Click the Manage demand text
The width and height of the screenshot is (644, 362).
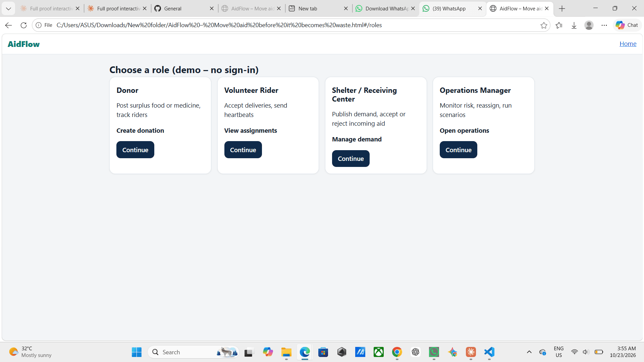[x=357, y=139]
